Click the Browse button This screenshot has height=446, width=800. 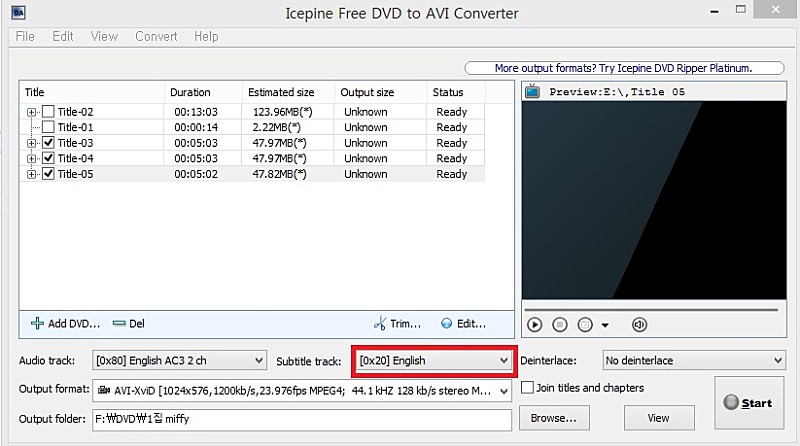pyautogui.click(x=554, y=418)
